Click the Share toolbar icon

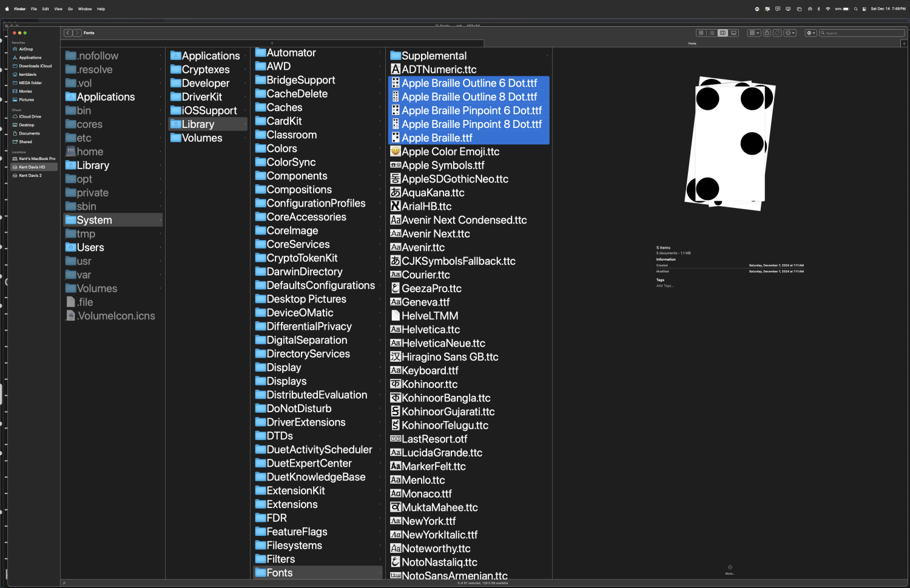click(767, 33)
